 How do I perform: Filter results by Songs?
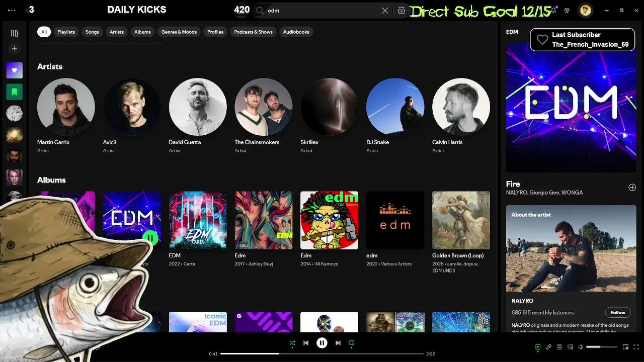click(x=92, y=32)
